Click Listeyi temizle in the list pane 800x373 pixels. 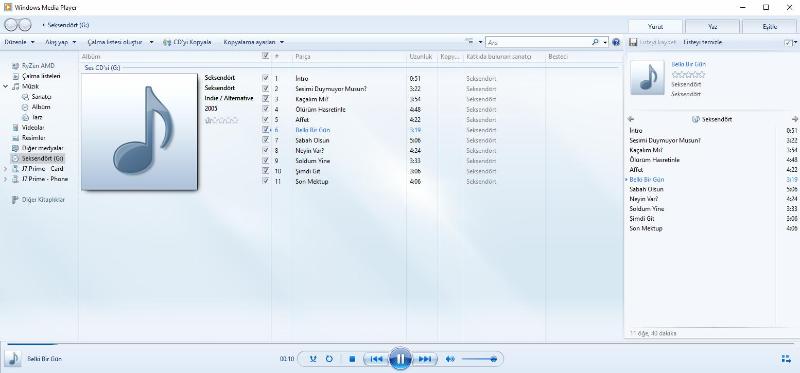(703, 42)
